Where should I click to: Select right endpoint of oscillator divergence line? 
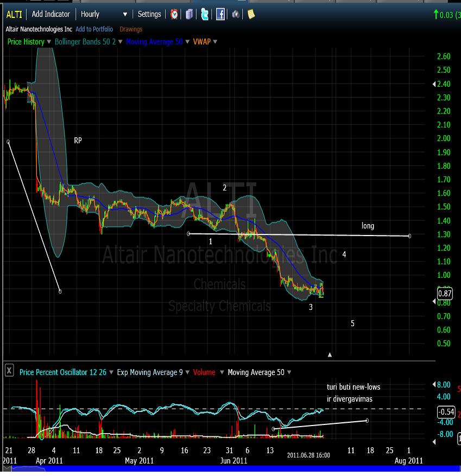pyautogui.click(x=367, y=421)
